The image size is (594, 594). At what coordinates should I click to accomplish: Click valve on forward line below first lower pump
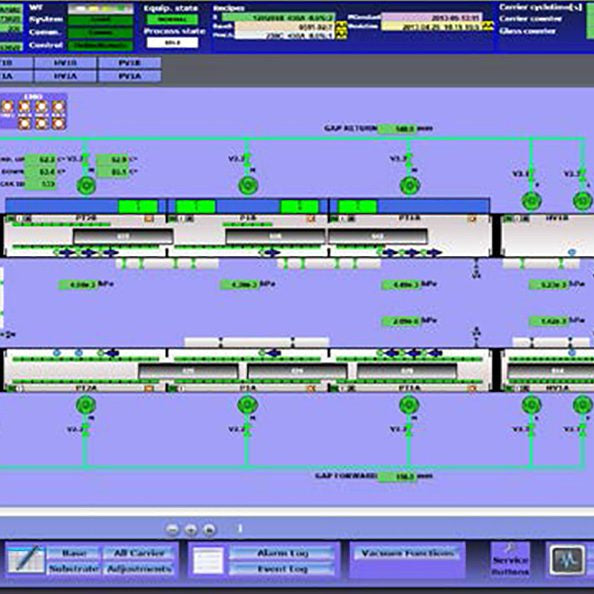click(86, 430)
